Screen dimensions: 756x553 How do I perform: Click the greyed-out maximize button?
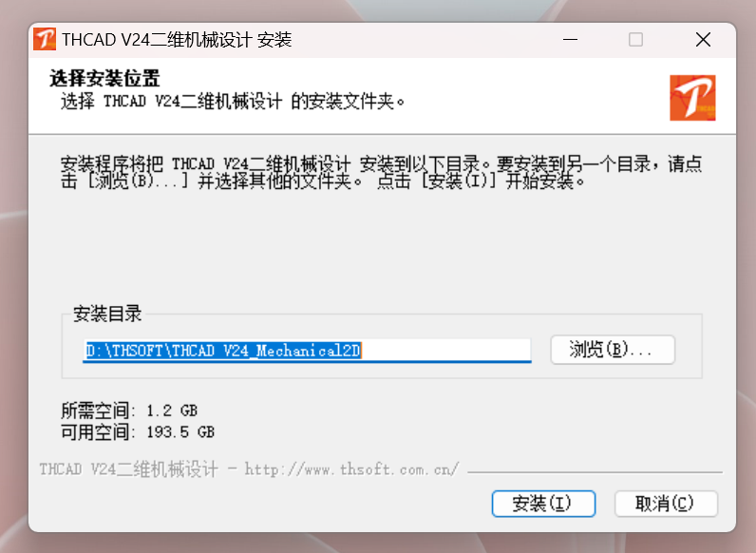[x=635, y=39]
